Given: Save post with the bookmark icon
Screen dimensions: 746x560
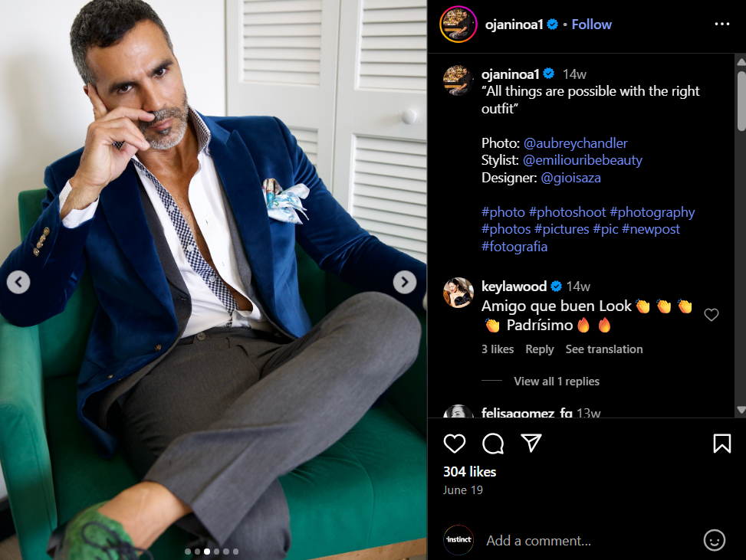Looking at the screenshot, I should (x=721, y=444).
